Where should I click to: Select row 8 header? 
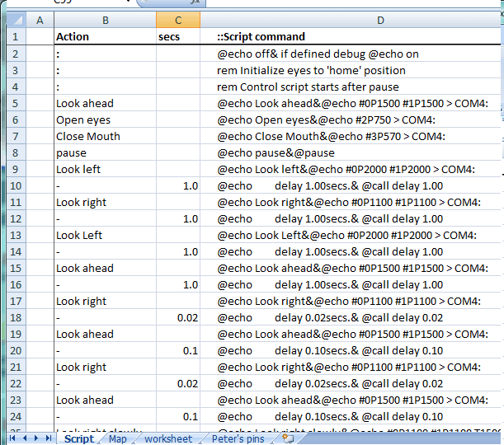pos(16,152)
